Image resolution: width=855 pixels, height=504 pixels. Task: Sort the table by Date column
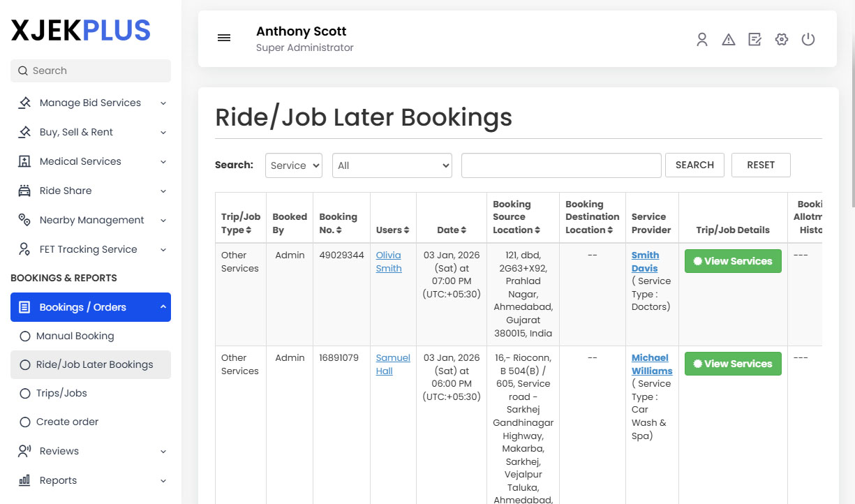click(451, 230)
